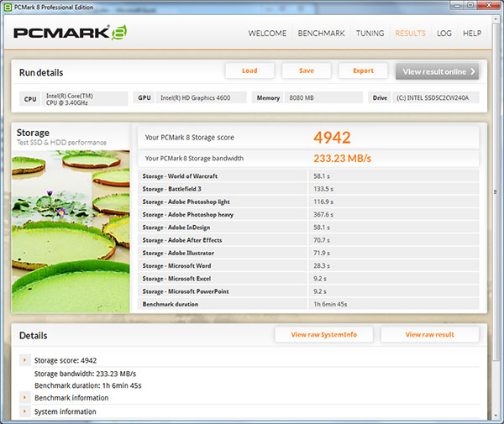Click the Benchmark duration row label
The image size is (504, 424).
point(171,304)
